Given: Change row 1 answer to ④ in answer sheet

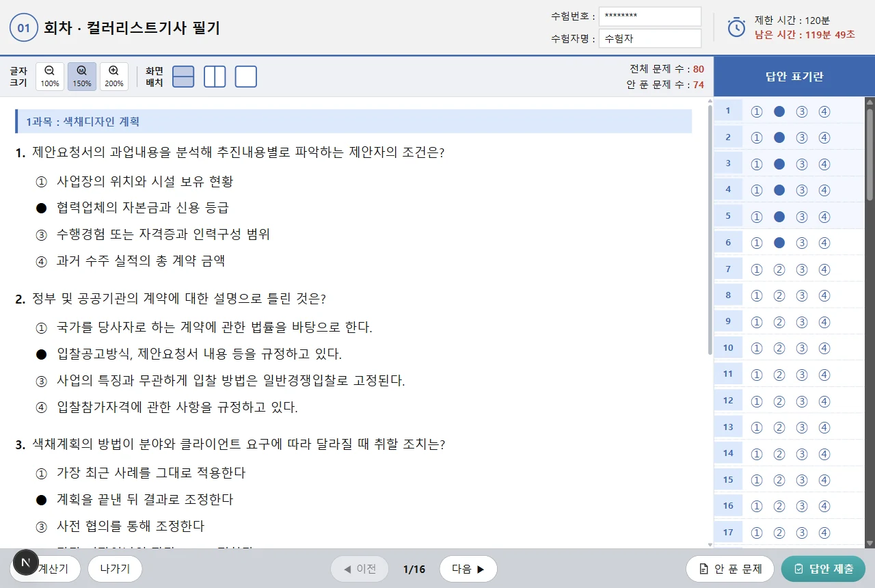Looking at the screenshot, I should coord(824,111).
